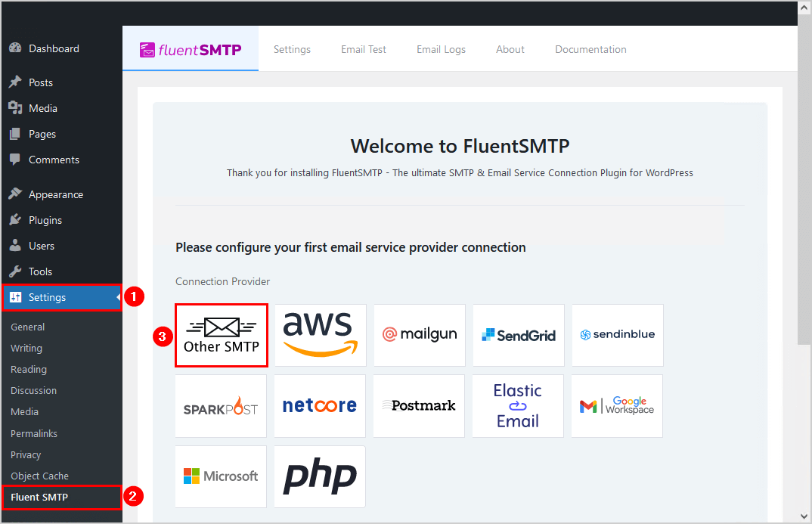Viewport: 812px width, 524px height.
Task: Choose the default PHP mail provider
Action: click(320, 476)
